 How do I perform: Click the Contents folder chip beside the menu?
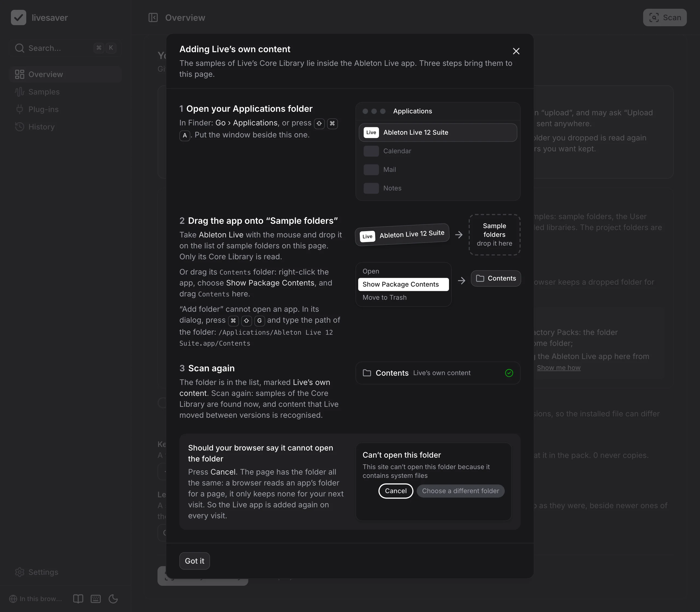[496, 278]
